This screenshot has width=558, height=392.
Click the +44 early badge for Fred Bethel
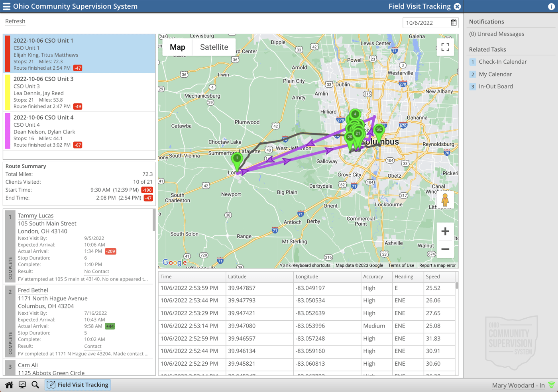[x=110, y=326]
